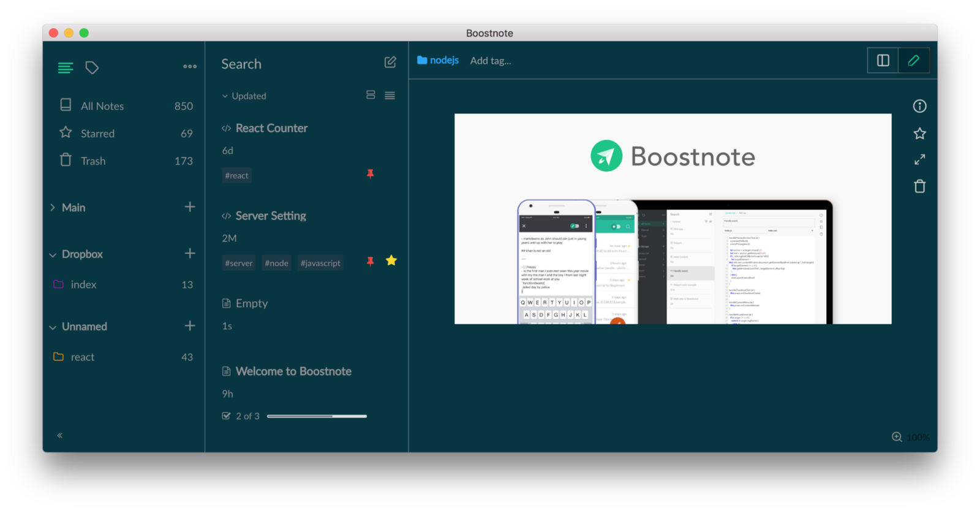Show note info with the info icon
Viewport: 980px width, 513px height.
[x=919, y=106]
